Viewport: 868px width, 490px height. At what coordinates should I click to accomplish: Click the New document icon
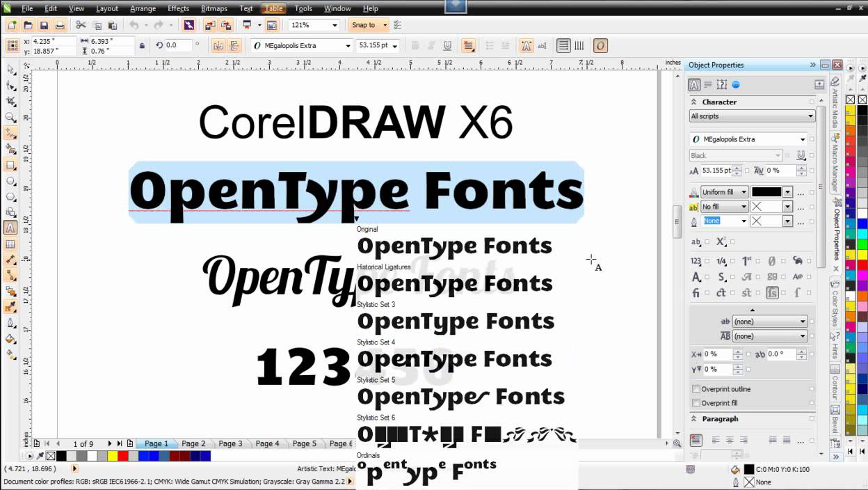(x=12, y=25)
